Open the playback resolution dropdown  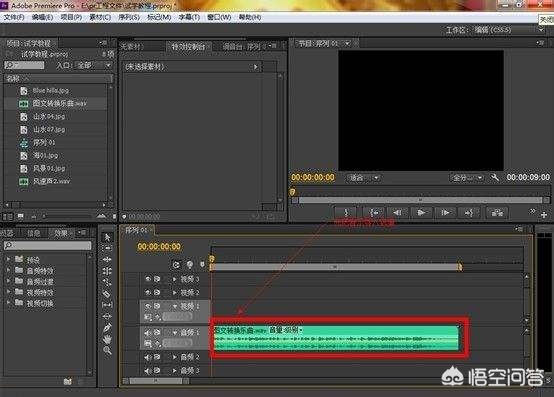[x=466, y=178]
